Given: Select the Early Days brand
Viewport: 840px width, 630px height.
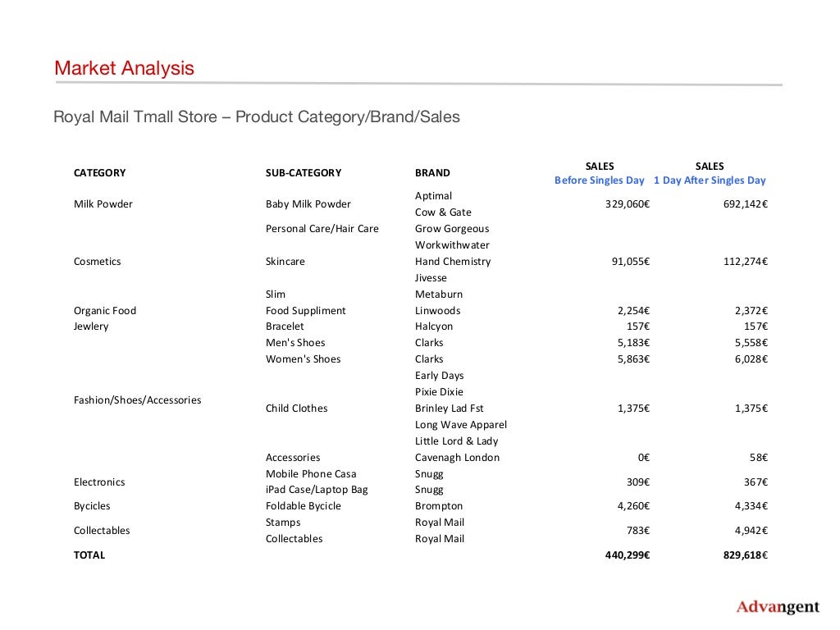Looking at the screenshot, I should pyautogui.click(x=440, y=376).
